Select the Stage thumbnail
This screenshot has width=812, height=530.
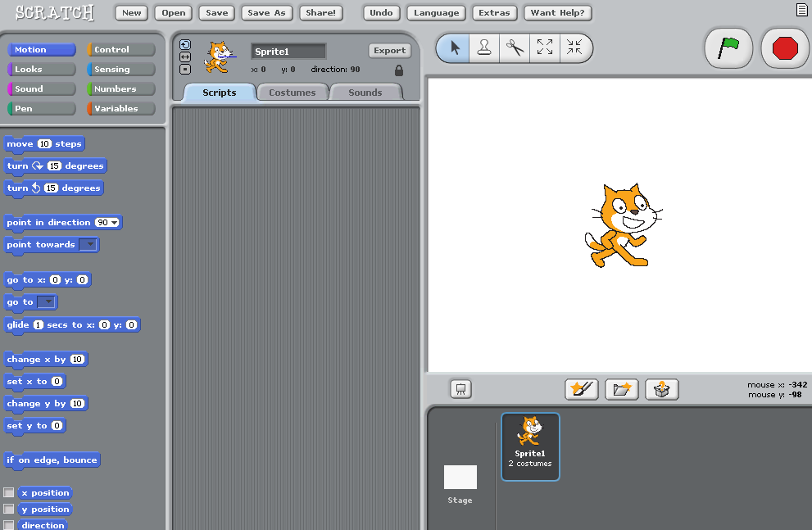(x=460, y=484)
